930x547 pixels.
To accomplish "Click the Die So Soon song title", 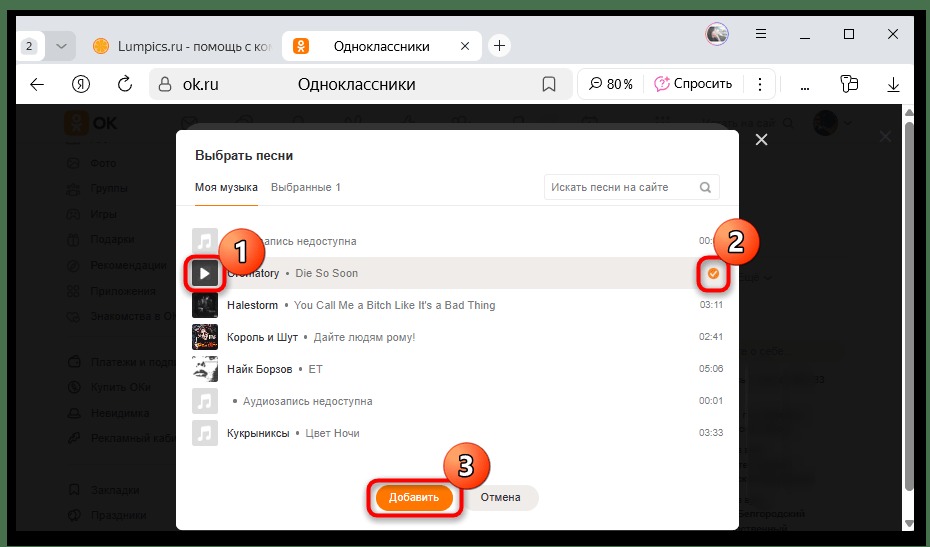I will [x=326, y=274].
